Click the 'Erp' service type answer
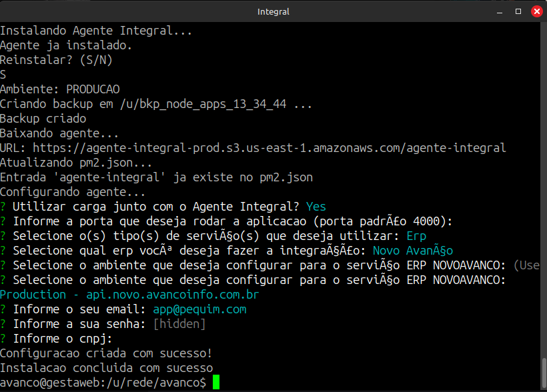 point(416,236)
